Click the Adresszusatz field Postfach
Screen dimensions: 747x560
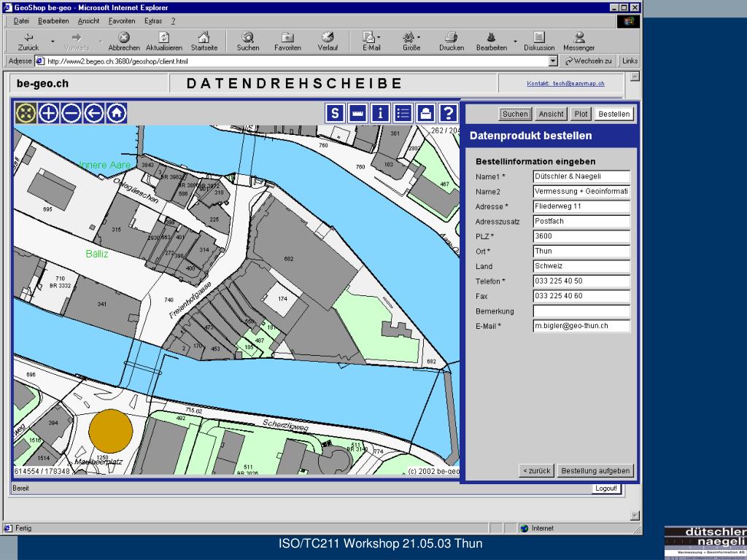581,222
